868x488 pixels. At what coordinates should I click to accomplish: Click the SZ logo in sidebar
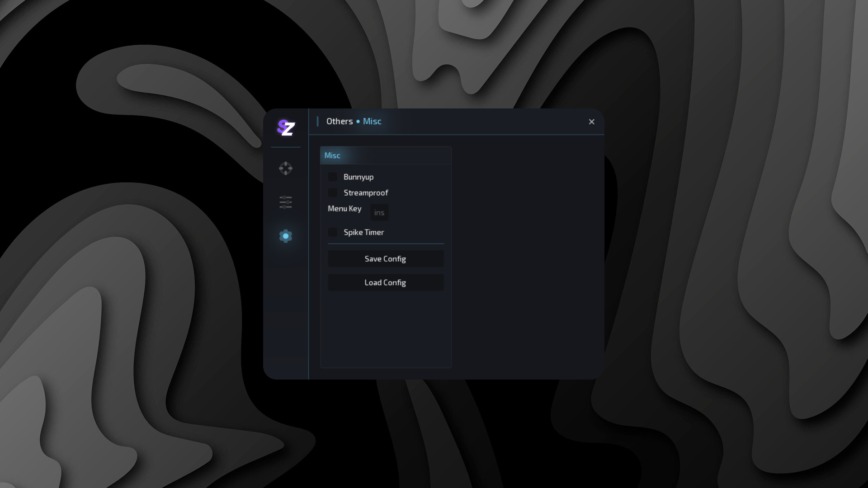[x=286, y=128]
